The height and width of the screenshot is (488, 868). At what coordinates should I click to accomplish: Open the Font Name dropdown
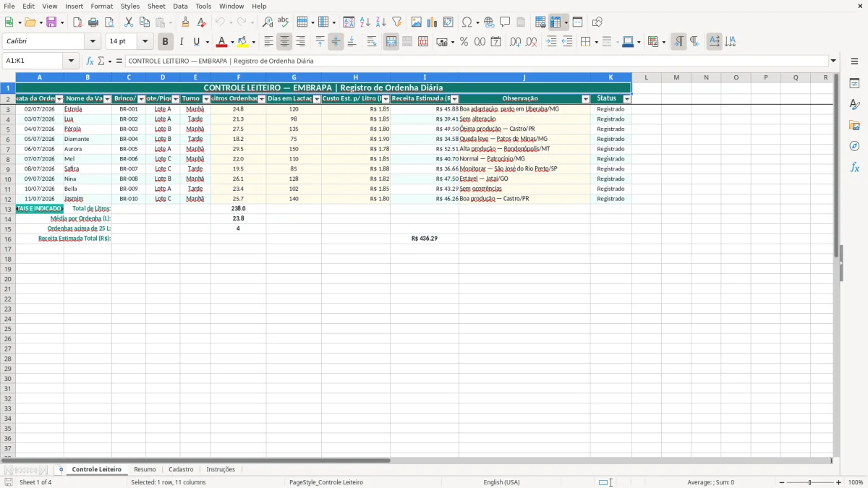(93, 42)
